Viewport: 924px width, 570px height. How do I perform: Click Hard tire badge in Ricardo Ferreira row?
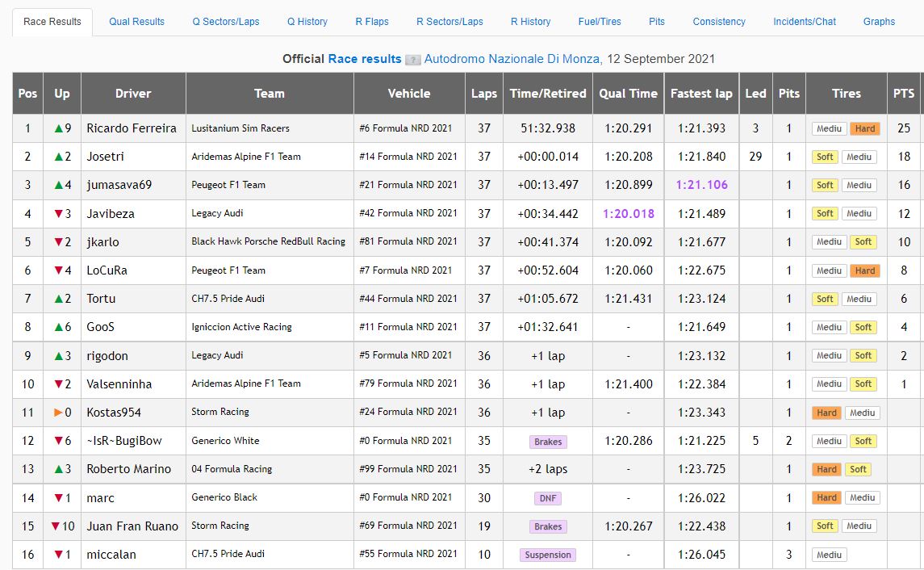tap(864, 128)
